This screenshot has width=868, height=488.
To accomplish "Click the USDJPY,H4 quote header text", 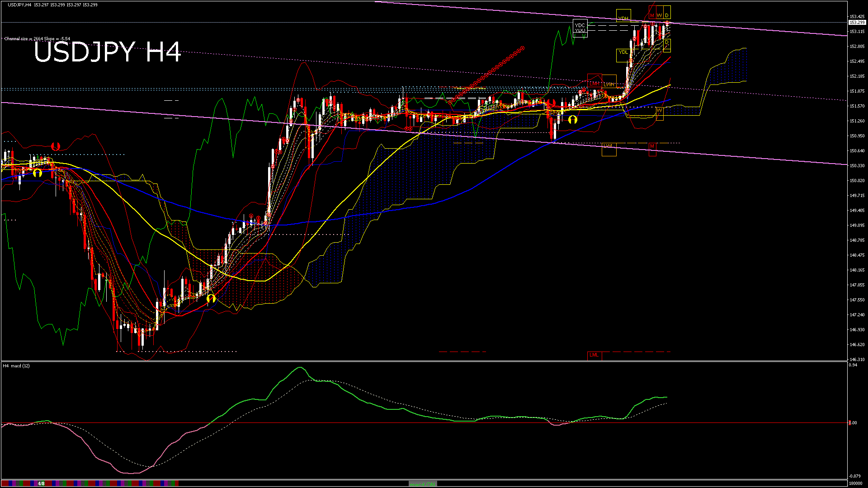I will pyautogui.click(x=19, y=5).
